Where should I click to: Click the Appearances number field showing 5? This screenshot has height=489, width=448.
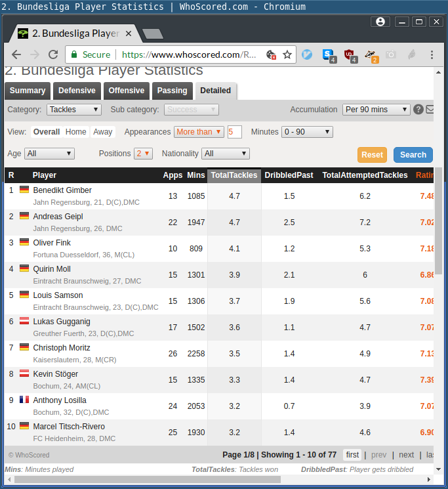(x=235, y=132)
